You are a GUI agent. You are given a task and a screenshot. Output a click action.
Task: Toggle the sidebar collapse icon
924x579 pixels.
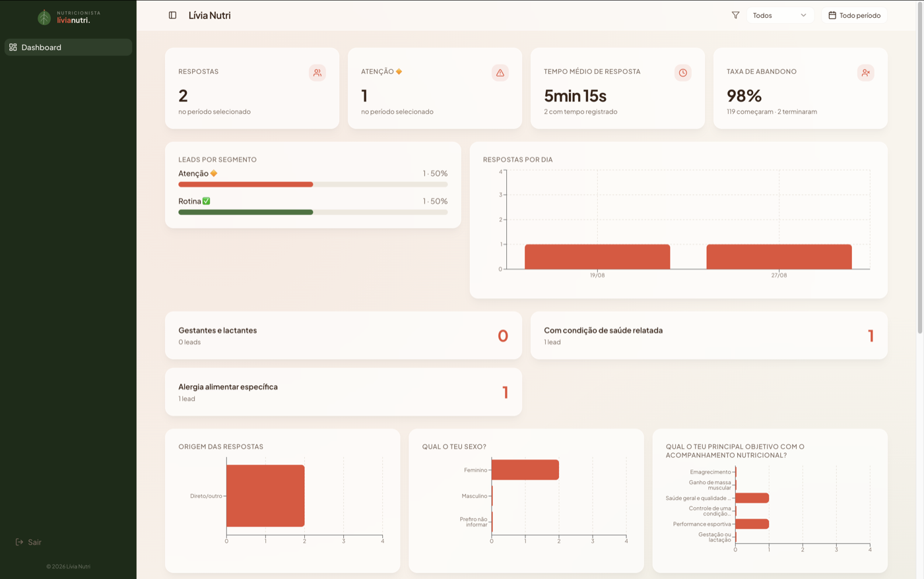172,15
